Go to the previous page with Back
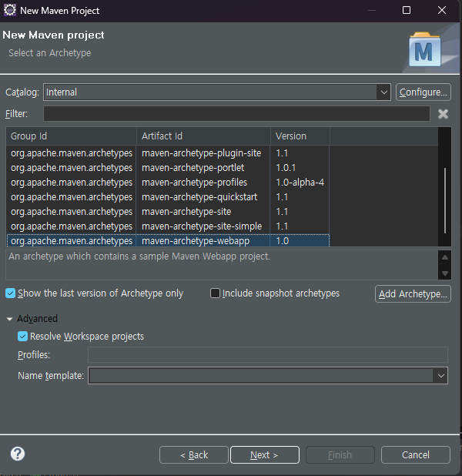This screenshot has height=476, width=462. click(194, 454)
